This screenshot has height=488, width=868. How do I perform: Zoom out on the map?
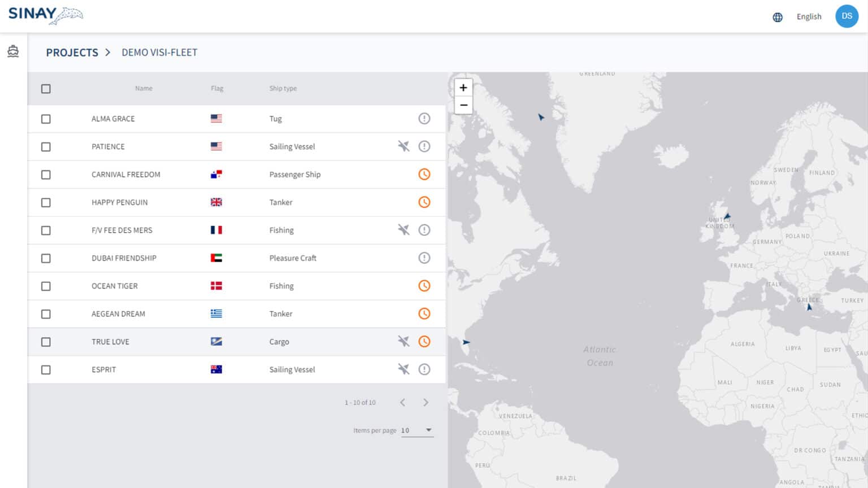(463, 105)
